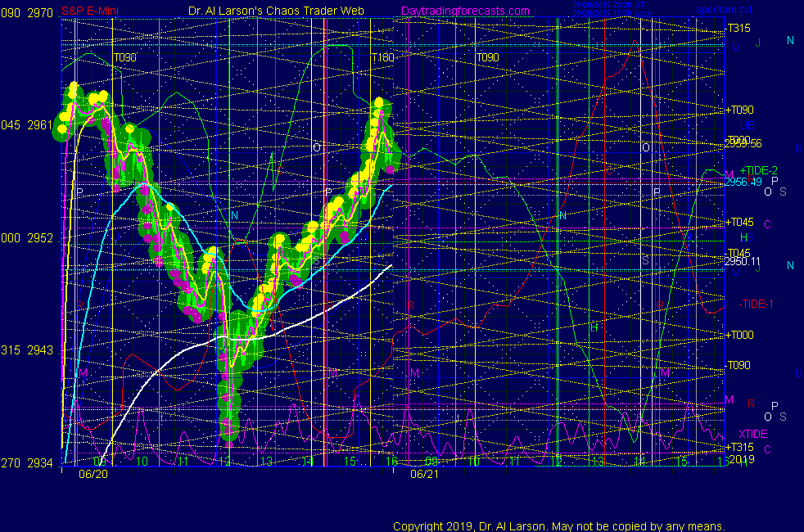This screenshot has width=804, height=532.
Task: Click the magenta "XTIDE" legend label
Action: (752, 434)
